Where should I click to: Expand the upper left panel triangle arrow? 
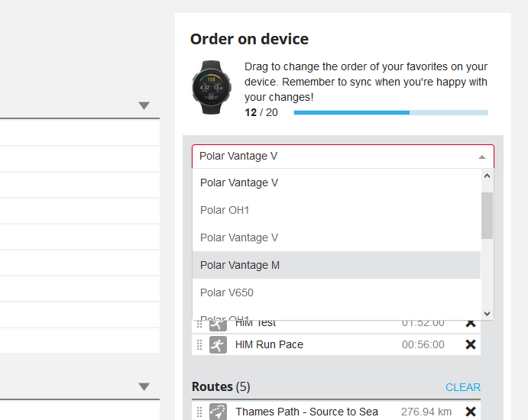point(144,106)
